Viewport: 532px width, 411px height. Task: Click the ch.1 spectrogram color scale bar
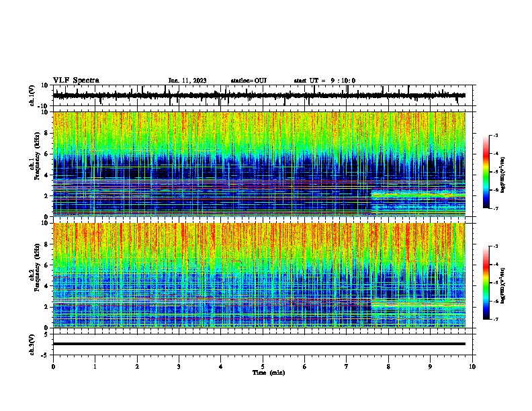click(x=486, y=172)
